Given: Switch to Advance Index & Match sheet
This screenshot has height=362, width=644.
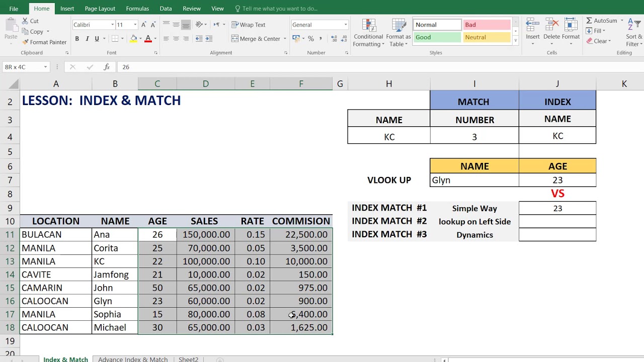Looking at the screenshot, I should click(133, 359).
